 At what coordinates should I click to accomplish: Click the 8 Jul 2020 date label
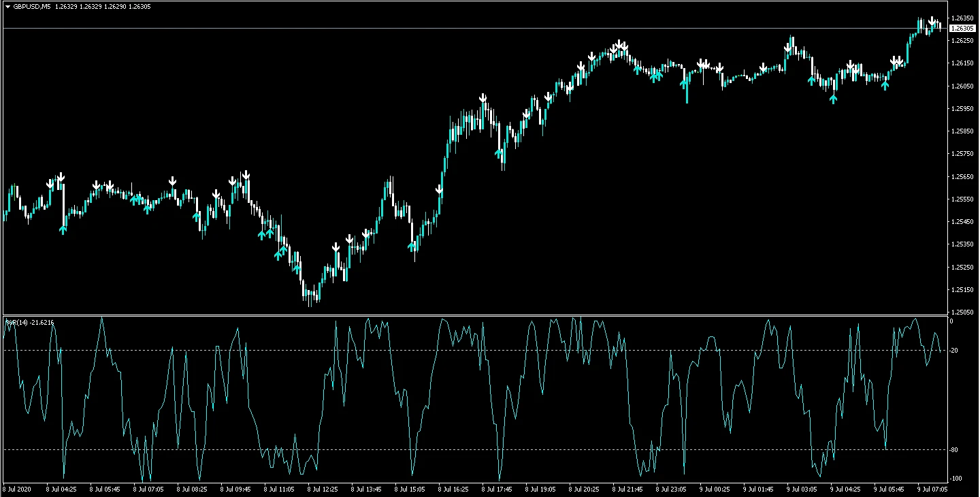coord(18,489)
